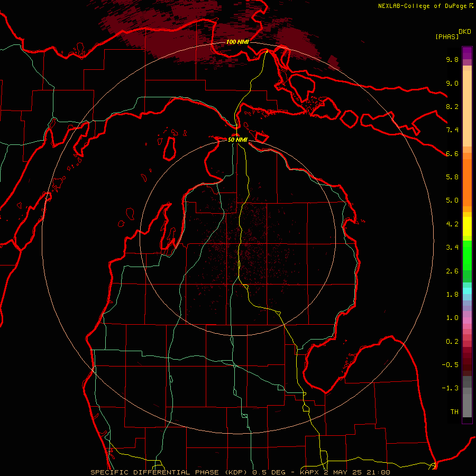Select the 4.2 legend value
Screen dimensions: 476x476
452,224
